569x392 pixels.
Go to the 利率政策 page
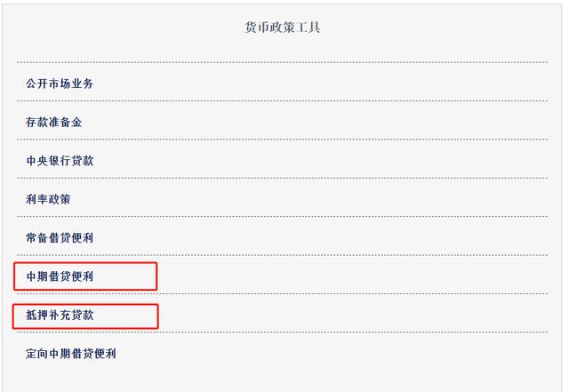[x=48, y=199]
